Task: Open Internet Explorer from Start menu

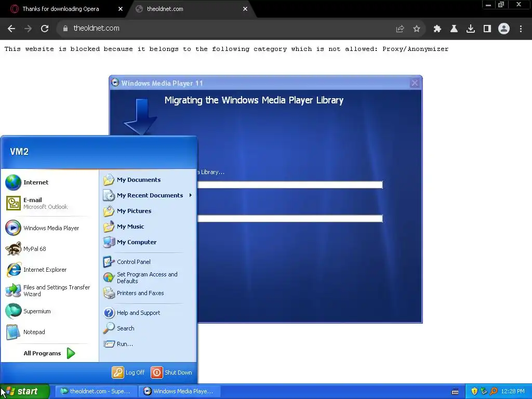Action: (49, 270)
